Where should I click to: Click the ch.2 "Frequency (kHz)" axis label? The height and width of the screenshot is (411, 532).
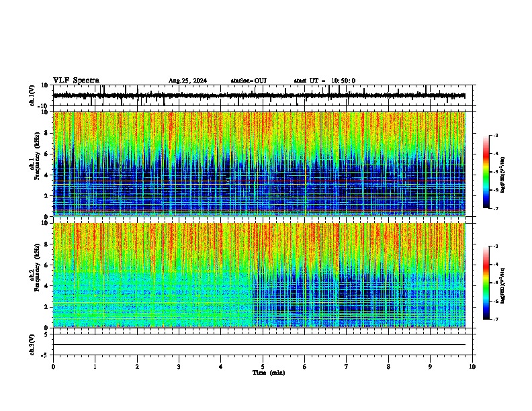coord(37,267)
